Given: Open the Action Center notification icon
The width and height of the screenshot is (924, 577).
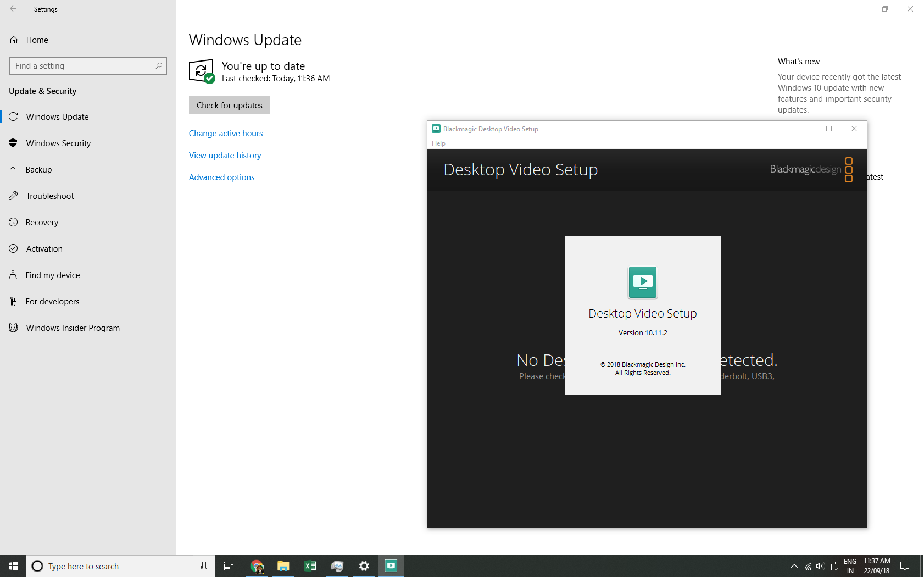Looking at the screenshot, I should pos(905,566).
